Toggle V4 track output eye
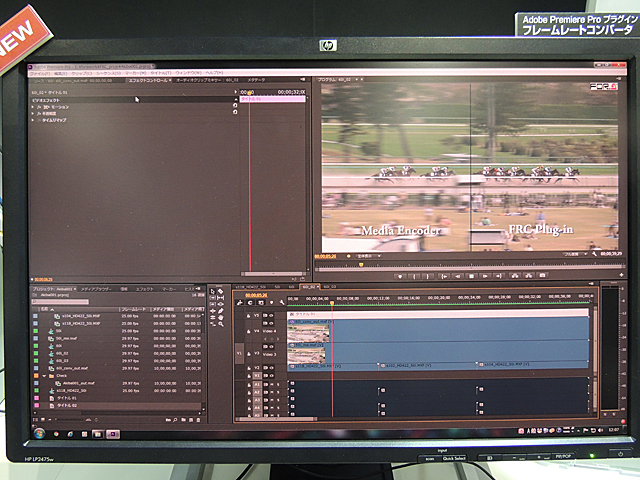640x480 pixels. [x=271, y=323]
